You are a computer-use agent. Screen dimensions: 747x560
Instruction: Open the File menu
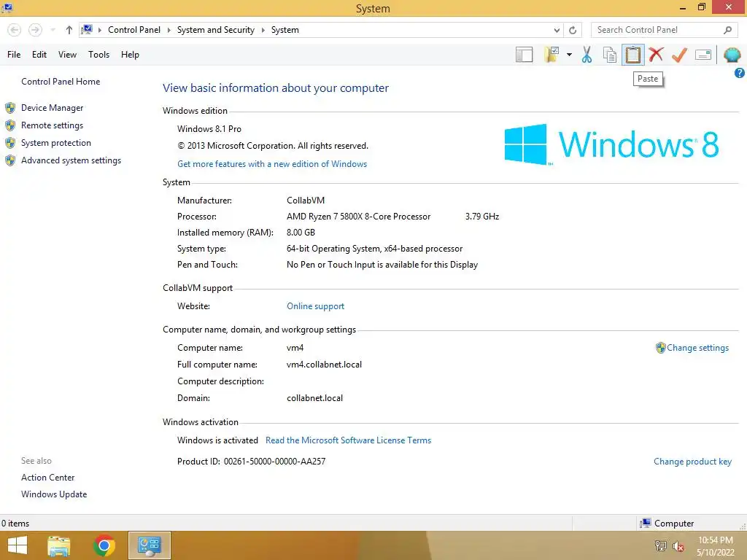coord(14,55)
